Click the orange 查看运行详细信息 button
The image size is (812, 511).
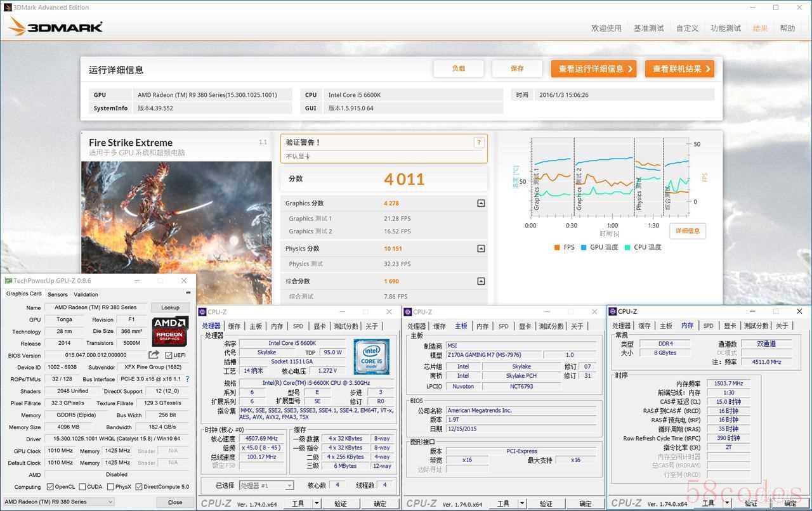coord(594,68)
